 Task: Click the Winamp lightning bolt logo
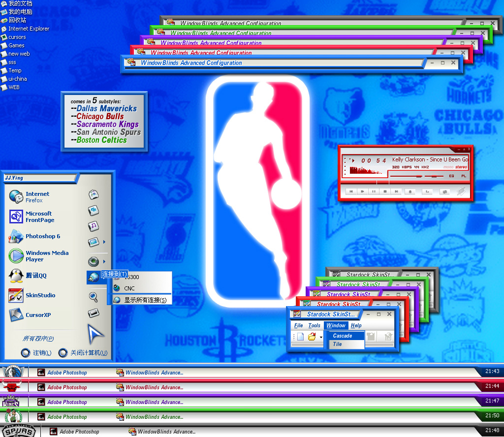461,191
